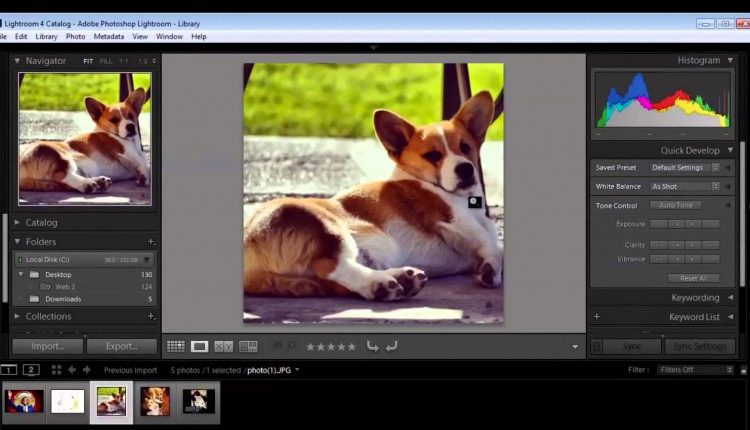
Task: Click the Import button
Action: click(x=48, y=346)
